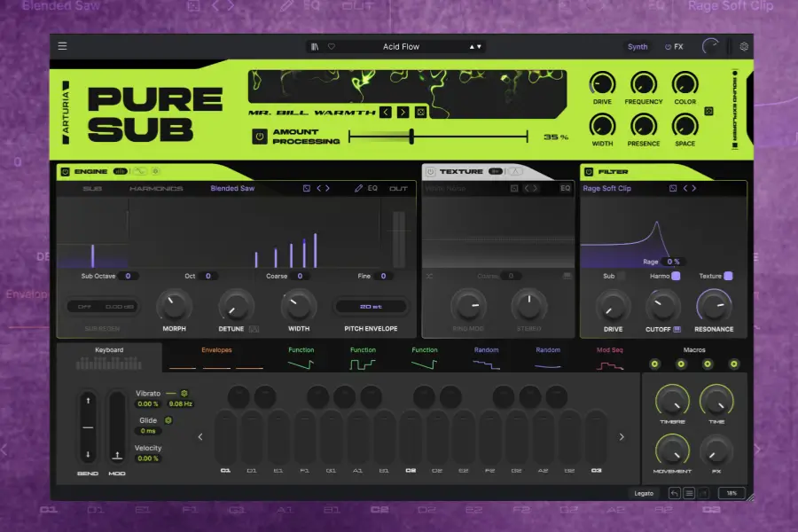The height and width of the screenshot is (532, 798).
Task: Click the Sub Octave value field
Action: tap(128, 276)
